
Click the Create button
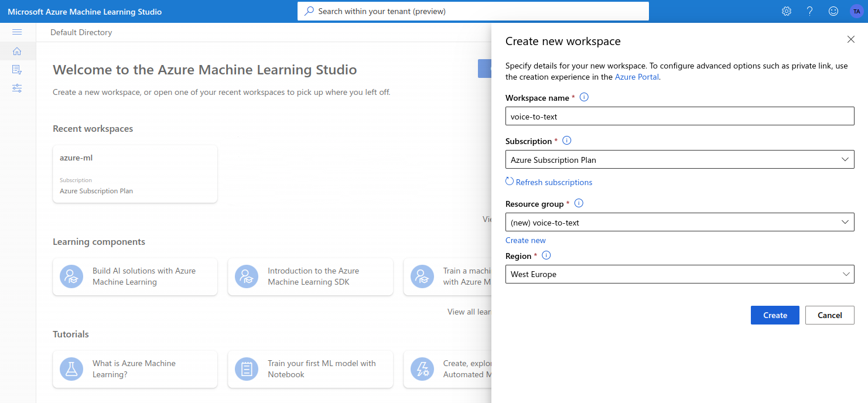[x=775, y=315]
